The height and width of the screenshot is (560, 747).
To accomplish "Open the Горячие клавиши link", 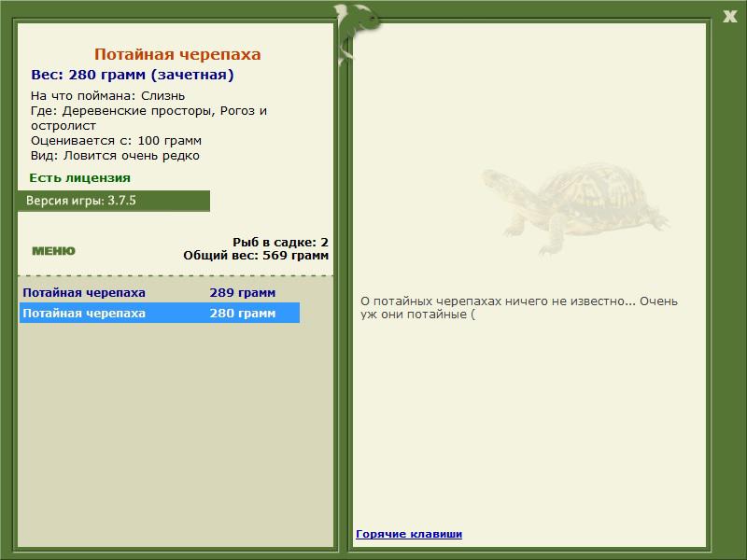I will (409, 534).
